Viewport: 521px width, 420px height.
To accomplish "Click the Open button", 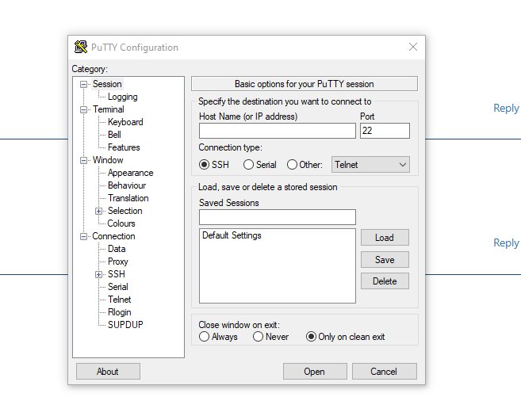I will click(315, 371).
